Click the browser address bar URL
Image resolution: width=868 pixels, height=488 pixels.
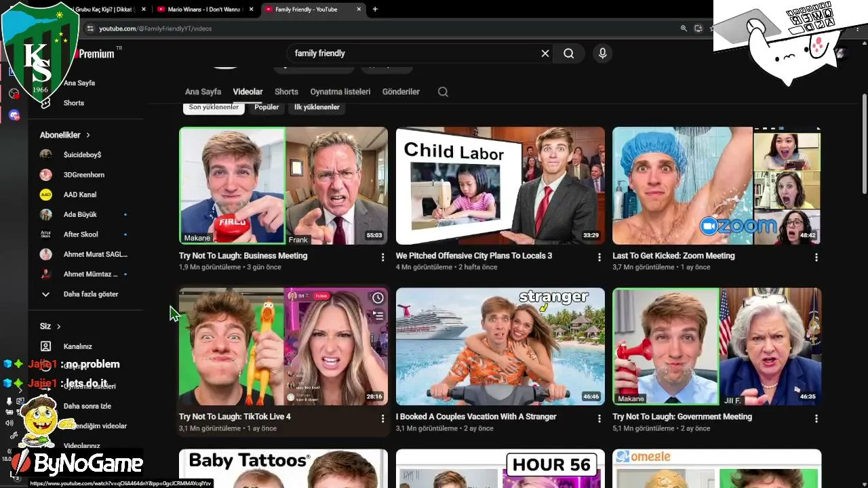tap(155, 28)
